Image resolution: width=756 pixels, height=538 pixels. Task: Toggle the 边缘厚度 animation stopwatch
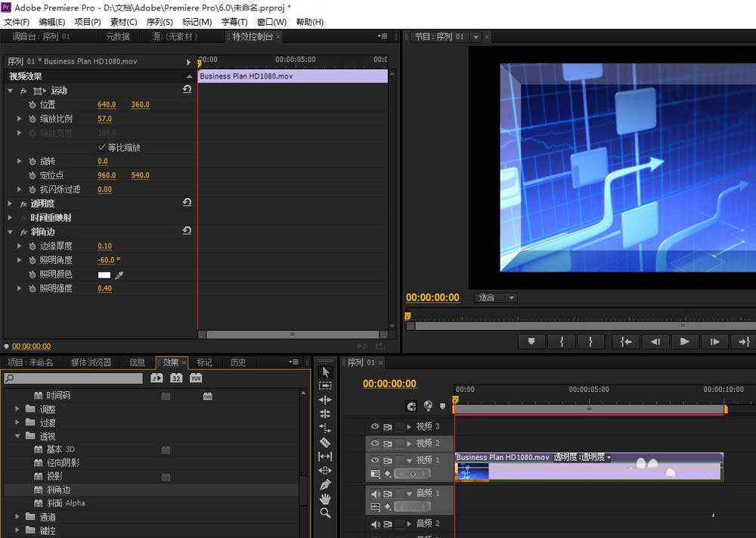33,246
